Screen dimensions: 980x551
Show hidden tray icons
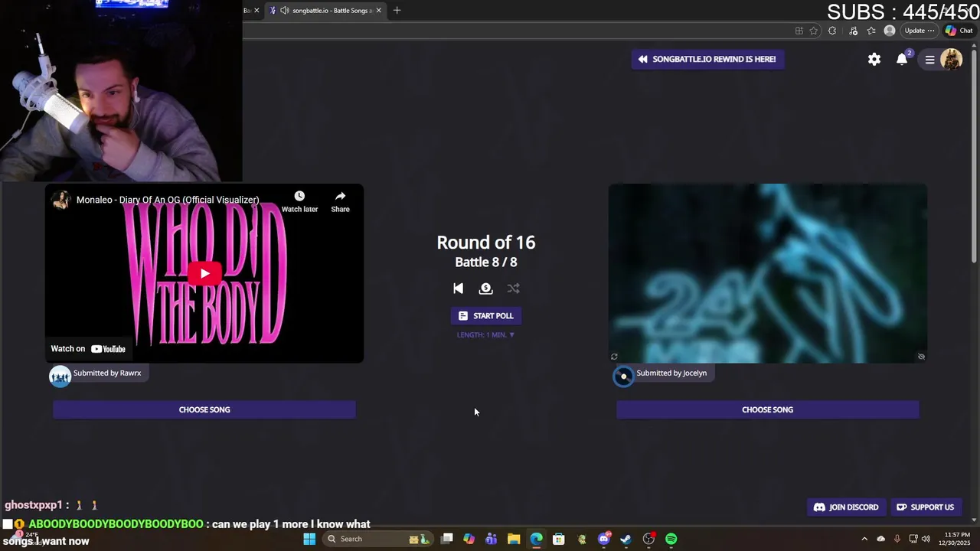(x=864, y=539)
